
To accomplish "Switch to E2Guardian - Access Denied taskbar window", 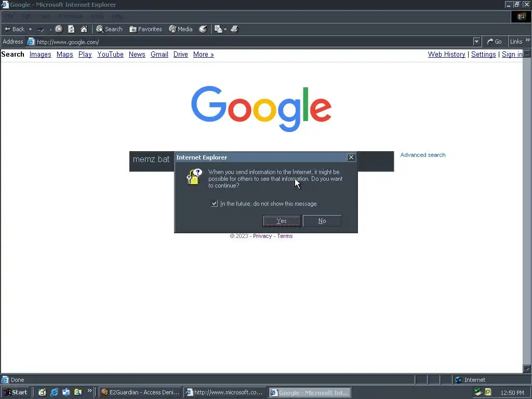I will (x=140, y=393).
